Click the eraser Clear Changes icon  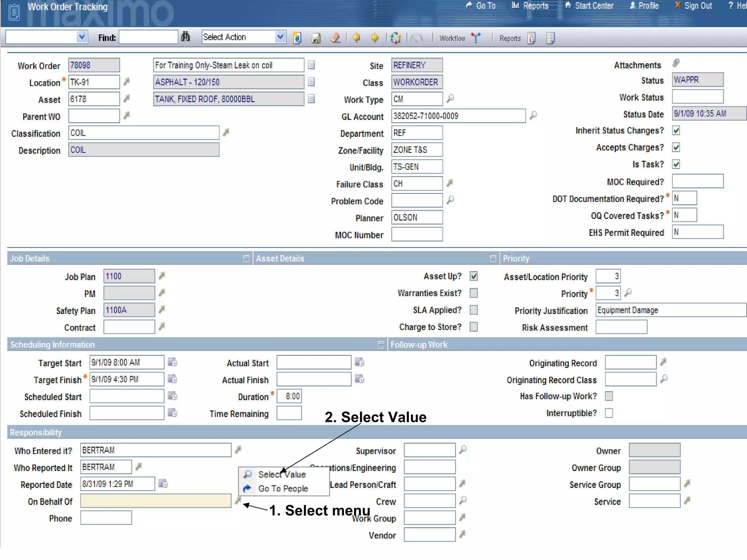pyautogui.click(x=335, y=38)
